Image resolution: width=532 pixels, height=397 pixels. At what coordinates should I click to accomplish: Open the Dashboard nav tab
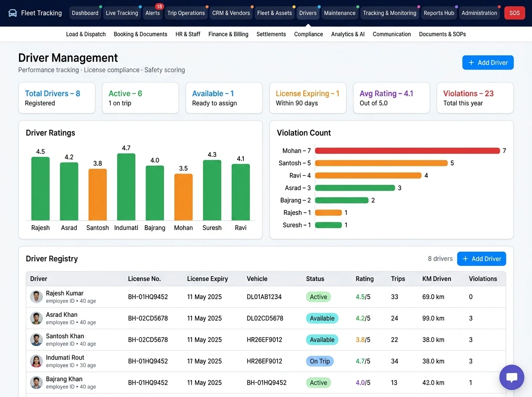point(85,13)
